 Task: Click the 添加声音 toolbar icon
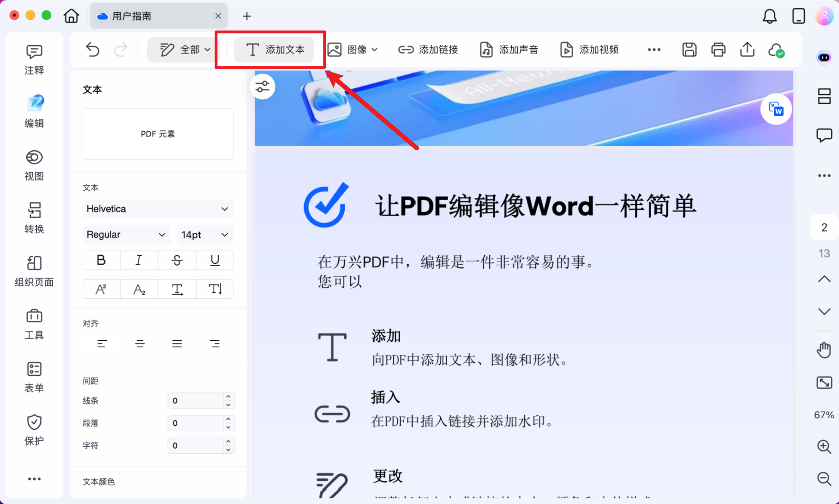pos(509,49)
